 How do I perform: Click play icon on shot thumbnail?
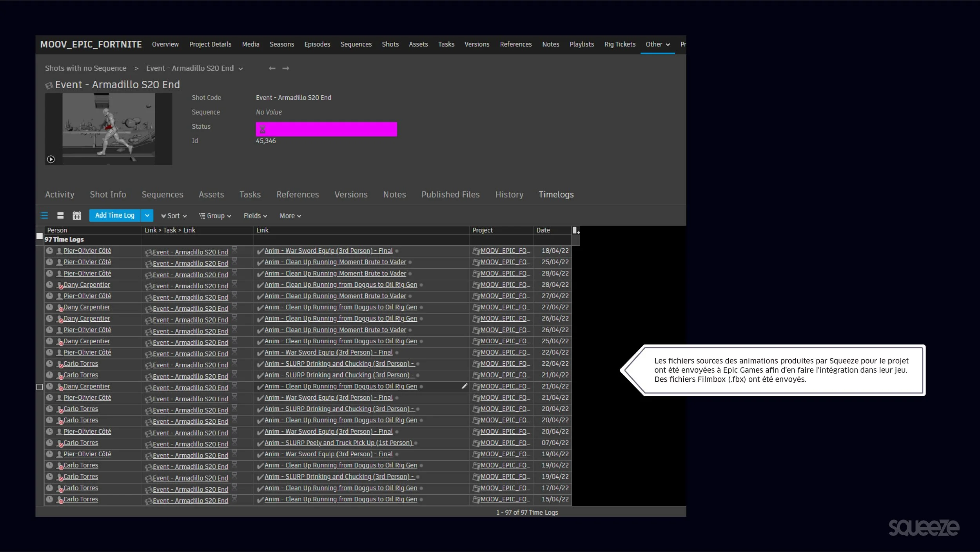pos(51,159)
